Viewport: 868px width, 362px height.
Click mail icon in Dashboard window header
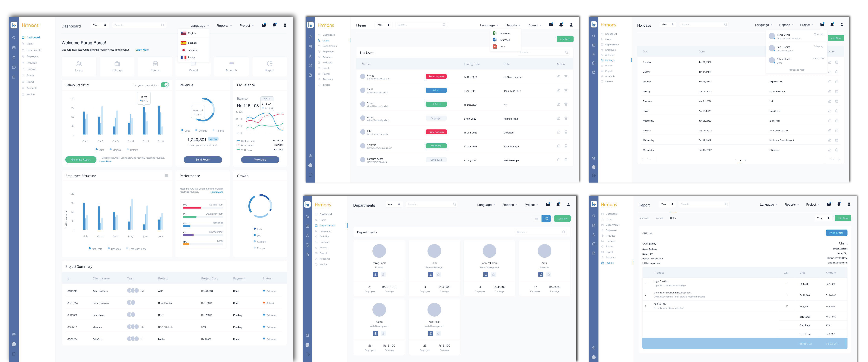click(264, 25)
